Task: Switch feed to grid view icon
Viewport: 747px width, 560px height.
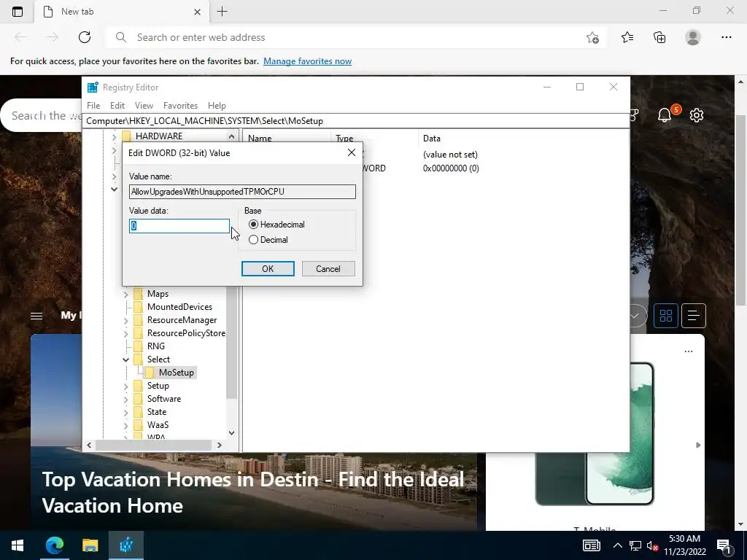Action: tap(665, 315)
